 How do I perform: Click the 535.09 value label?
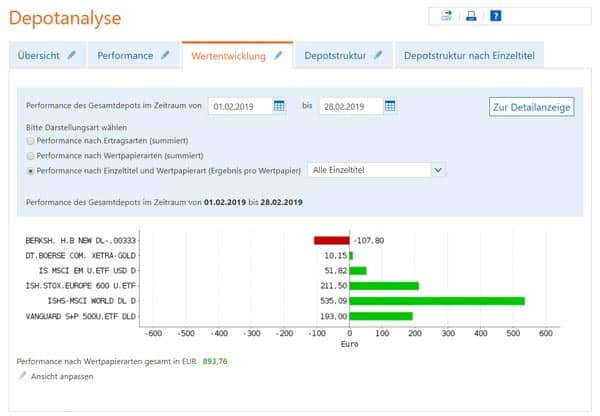pyautogui.click(x=334, y=301)
